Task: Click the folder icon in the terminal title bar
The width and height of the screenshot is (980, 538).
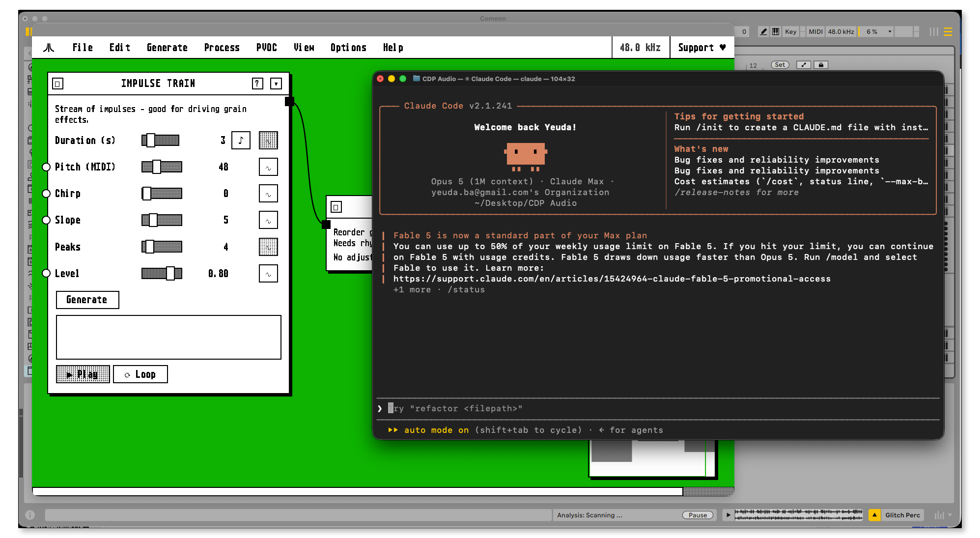Action: point(417,79)
